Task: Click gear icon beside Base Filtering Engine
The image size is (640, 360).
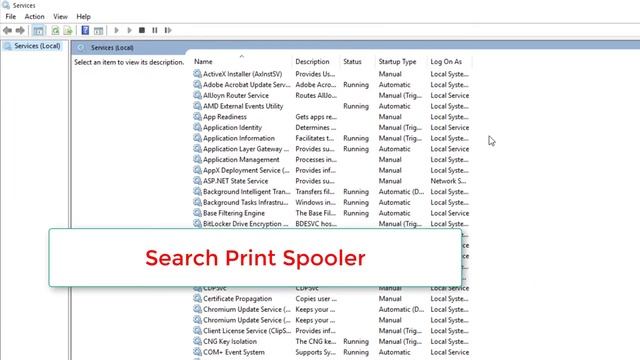Action: (x=198, y=213)
